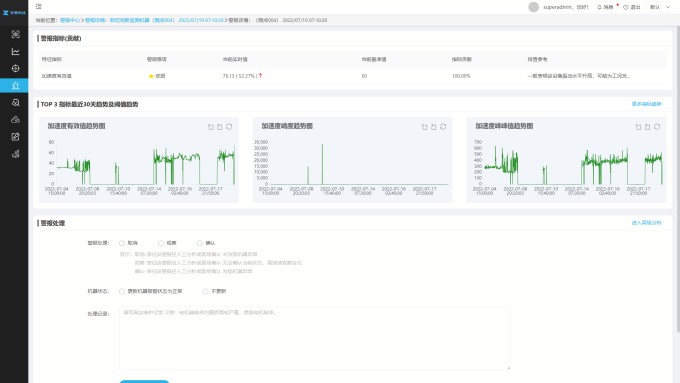Click in the handling record text area
Image resolution: width=680 pixels, height=383 pixels.
point(314,338)
